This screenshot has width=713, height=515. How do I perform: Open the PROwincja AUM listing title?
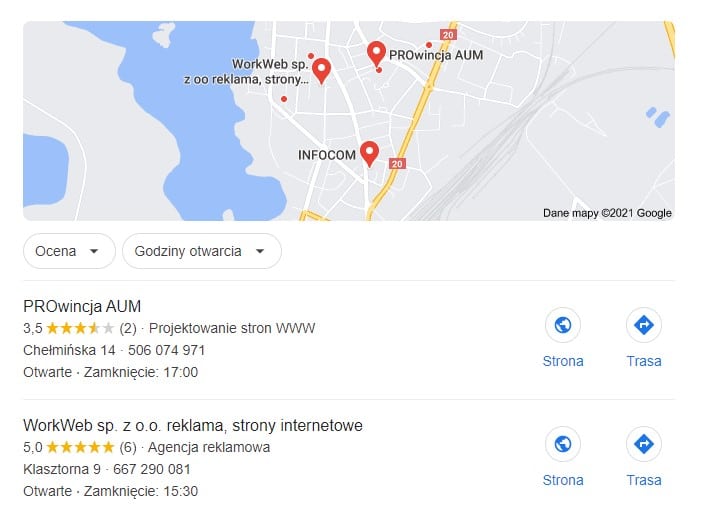(82, 306)
